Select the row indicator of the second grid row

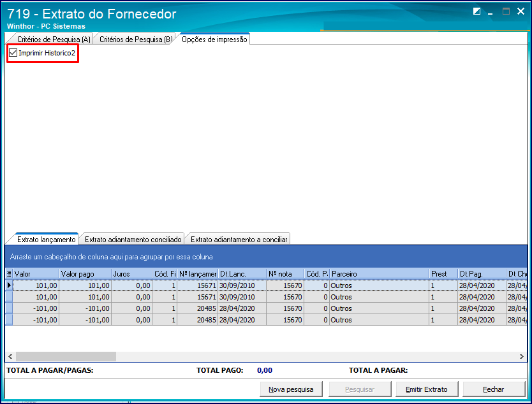tap(9, 297)
